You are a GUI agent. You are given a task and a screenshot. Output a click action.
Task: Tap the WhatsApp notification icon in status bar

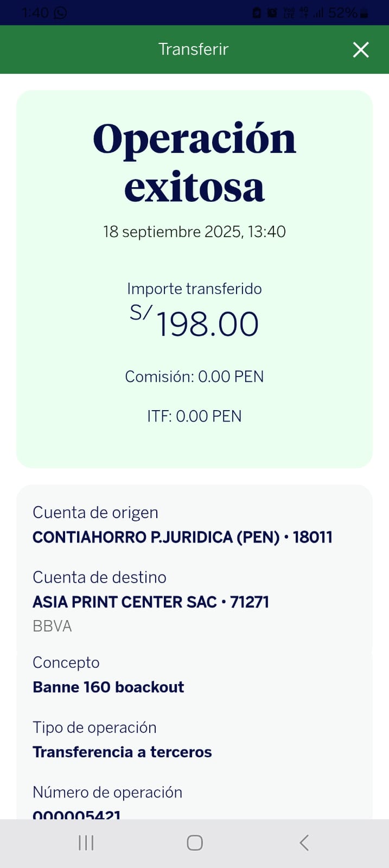60,12
